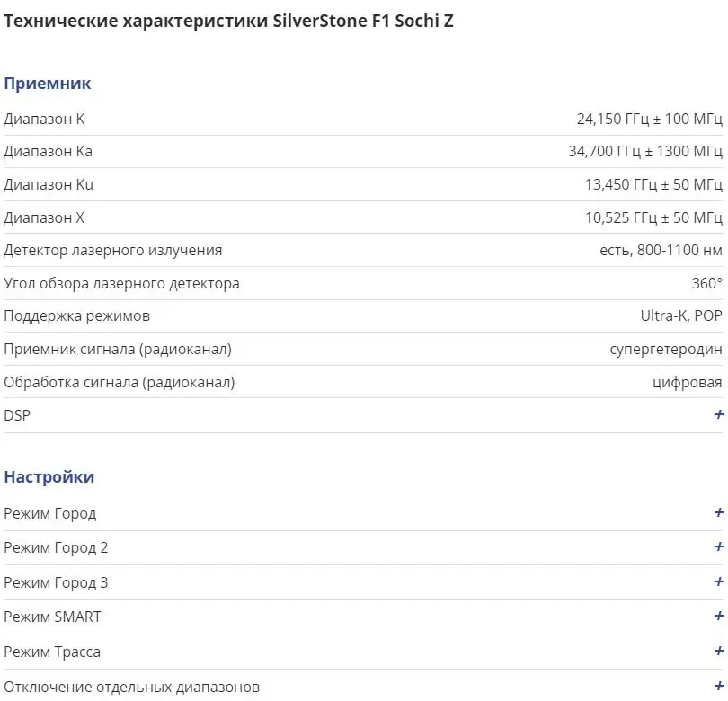Click the Ultra-K, POP modes value
This screenshot has height=701, width=728.
pyautogui.click(x=681, y=316)
